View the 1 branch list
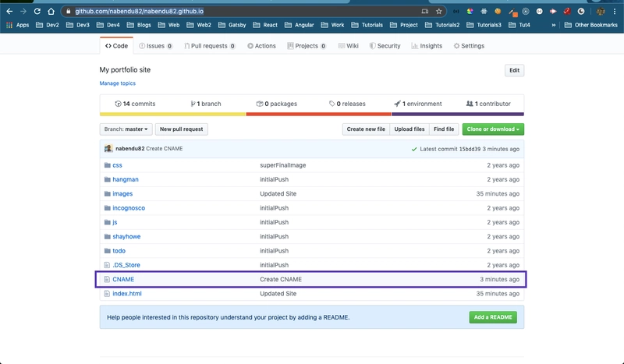This screenshot has height=364, width=624. point(205,104)
